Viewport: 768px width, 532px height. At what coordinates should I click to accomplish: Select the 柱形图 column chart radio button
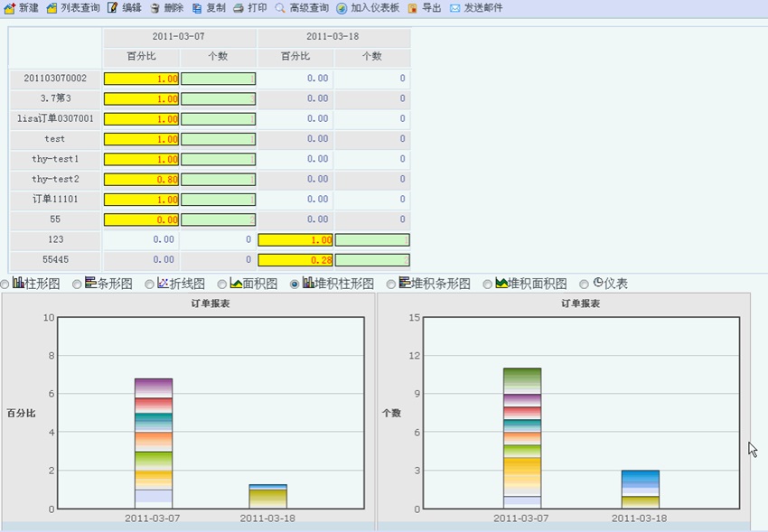tap(5, 285)
